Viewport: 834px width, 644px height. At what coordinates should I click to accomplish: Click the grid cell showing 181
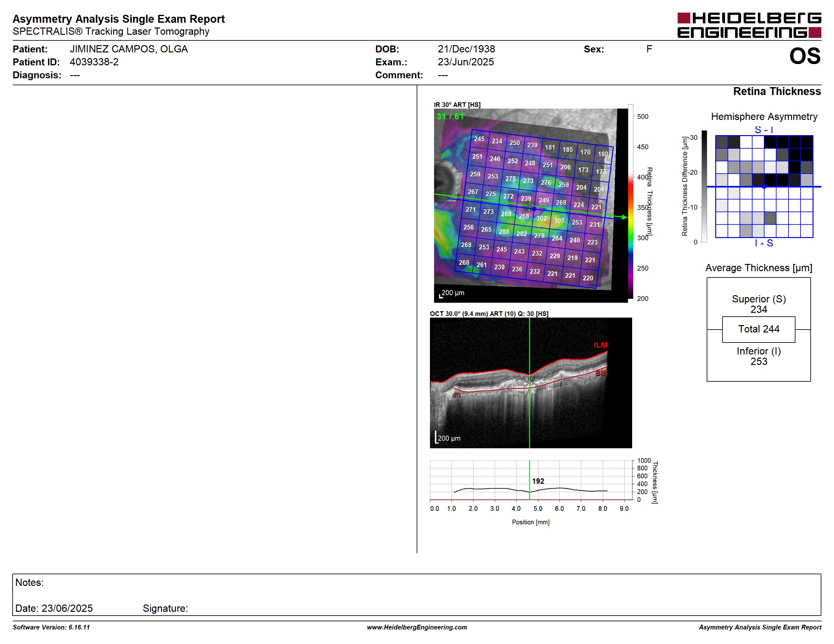[550, 147]
